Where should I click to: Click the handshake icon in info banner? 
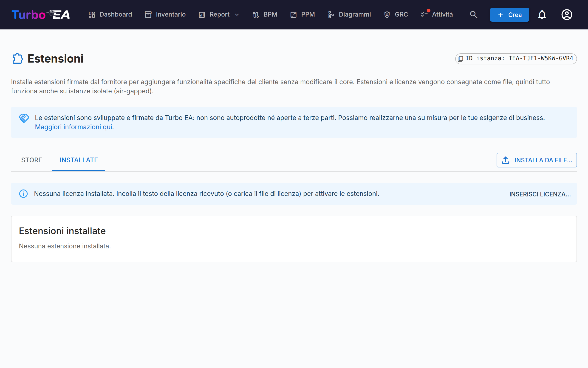tap(24, 118)
